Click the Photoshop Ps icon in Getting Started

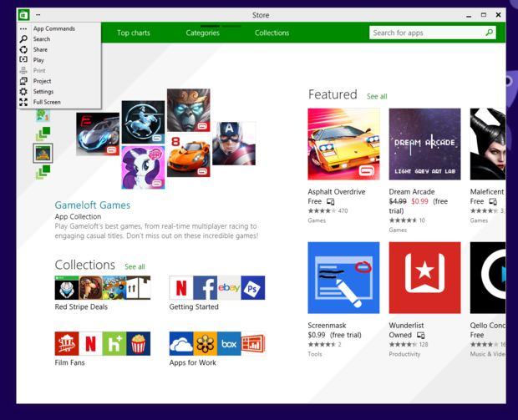253,288
